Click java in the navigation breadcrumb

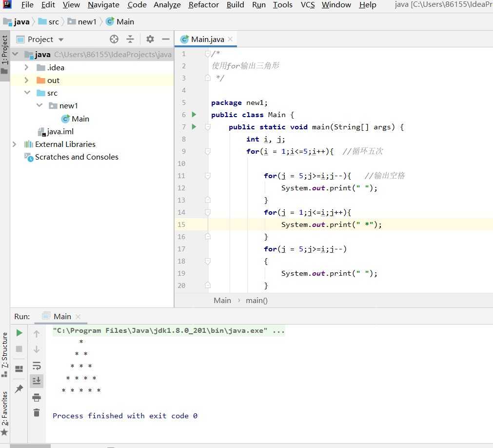[x=17, y=21]
